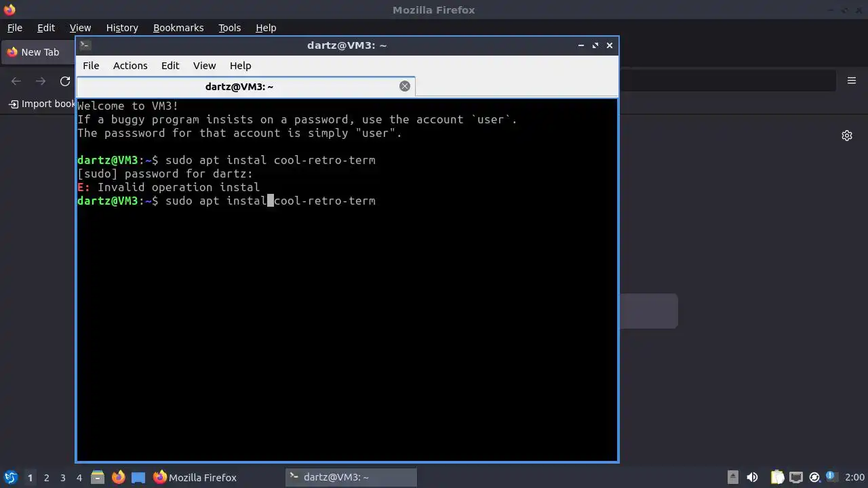Select the dartz@VM3 terminal taskbar entry
This screenshot has width=868, height=488.
coord(351,478)
